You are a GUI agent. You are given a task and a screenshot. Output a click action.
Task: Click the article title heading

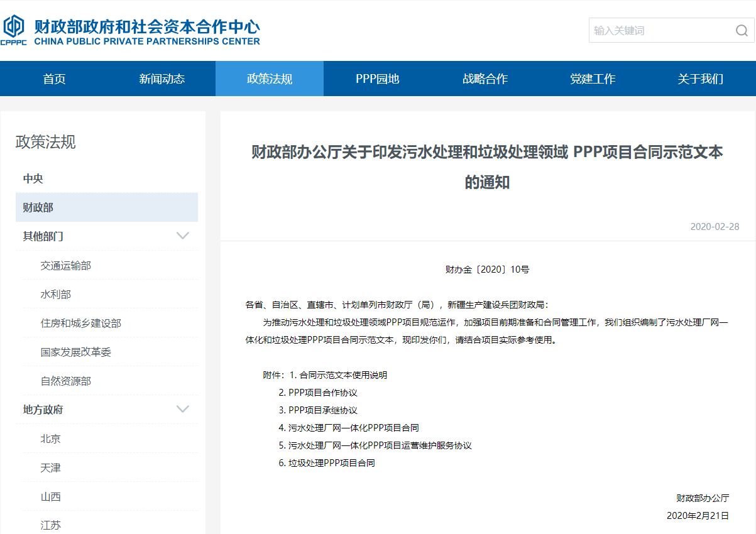tap(487, 167)
